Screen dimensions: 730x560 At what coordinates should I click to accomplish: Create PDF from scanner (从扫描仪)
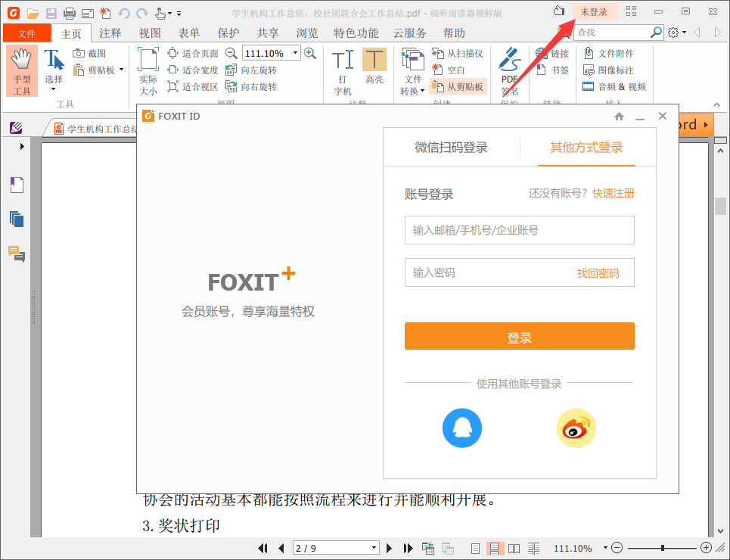(x=457, y=53)
